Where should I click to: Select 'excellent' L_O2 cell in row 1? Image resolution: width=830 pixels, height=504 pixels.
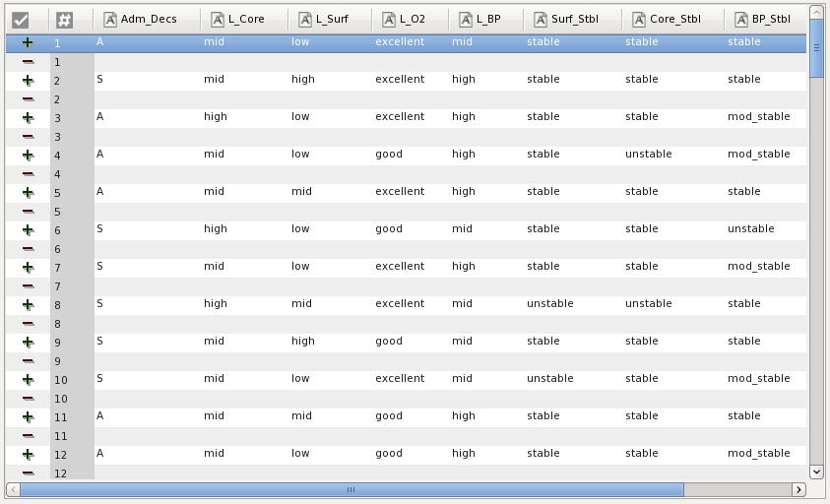point(400,41)
